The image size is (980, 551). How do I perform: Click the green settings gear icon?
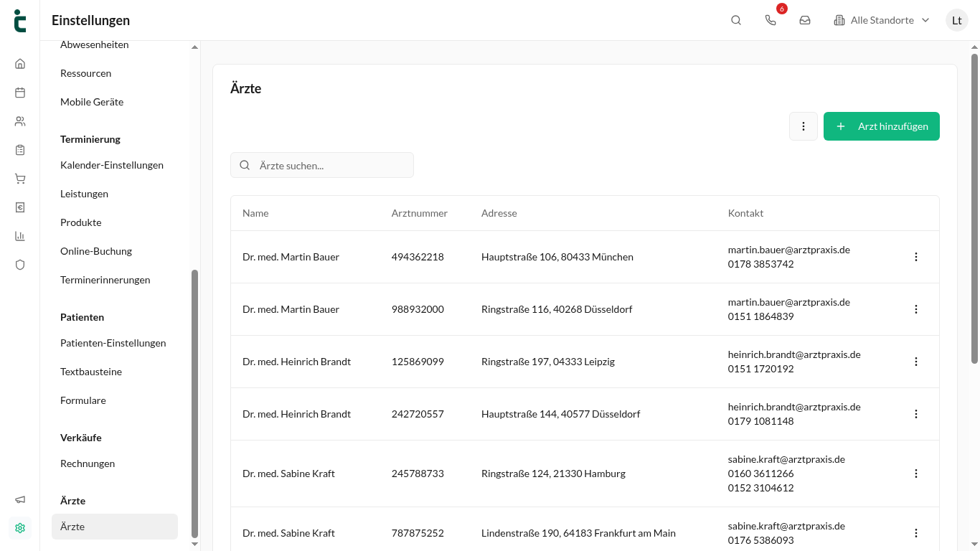point(20,528)
